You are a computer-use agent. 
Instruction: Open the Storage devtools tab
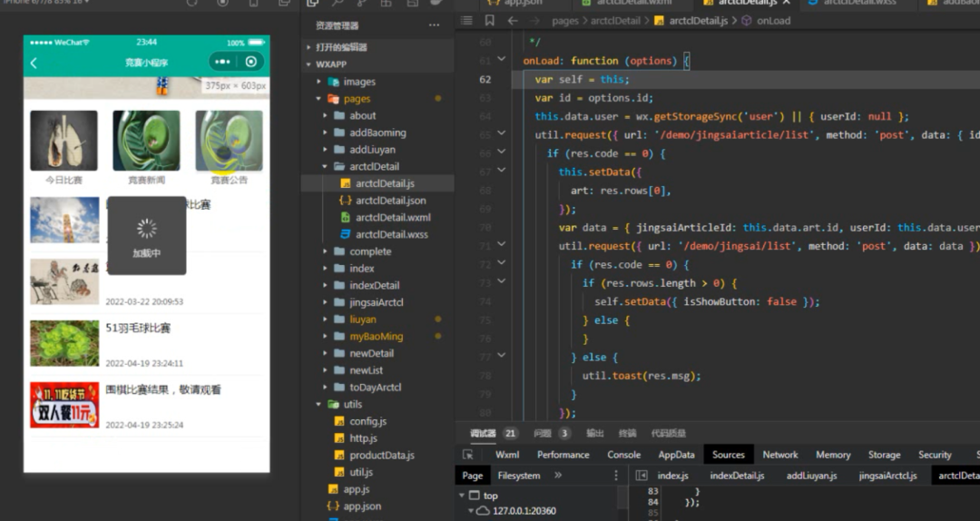pyautogui.click(x=885, y=455)
